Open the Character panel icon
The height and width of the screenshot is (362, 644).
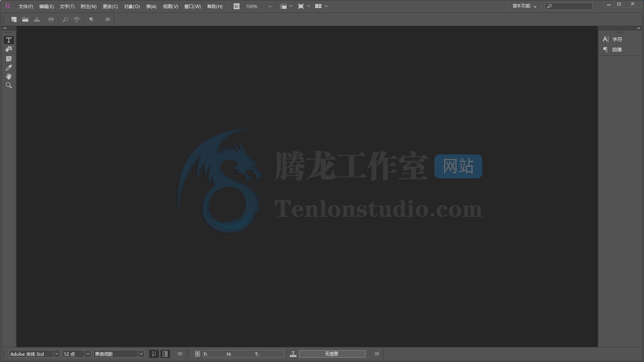(605, 39)
